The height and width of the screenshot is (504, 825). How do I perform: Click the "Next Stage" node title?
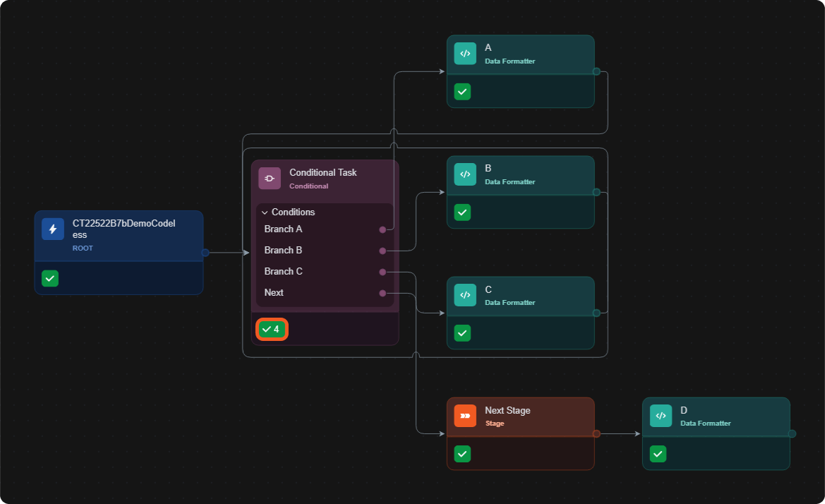click(x=507, y=410)
